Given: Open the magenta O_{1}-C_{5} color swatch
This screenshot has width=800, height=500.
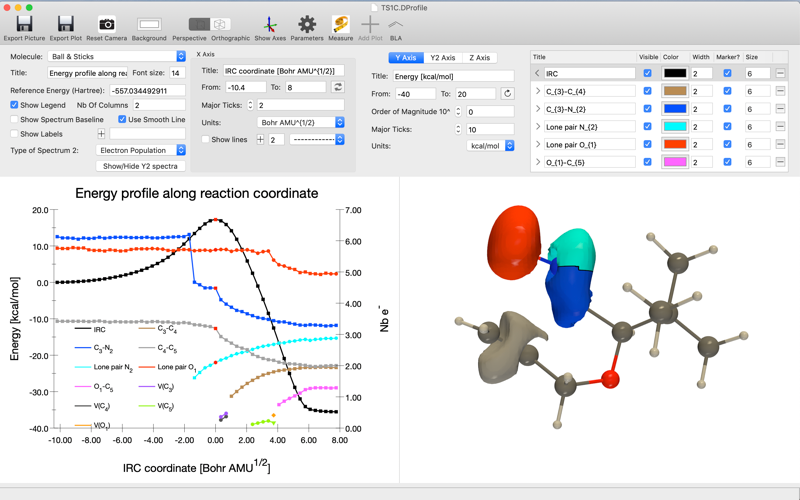Looking at the screenshot, I should point(674,162).
